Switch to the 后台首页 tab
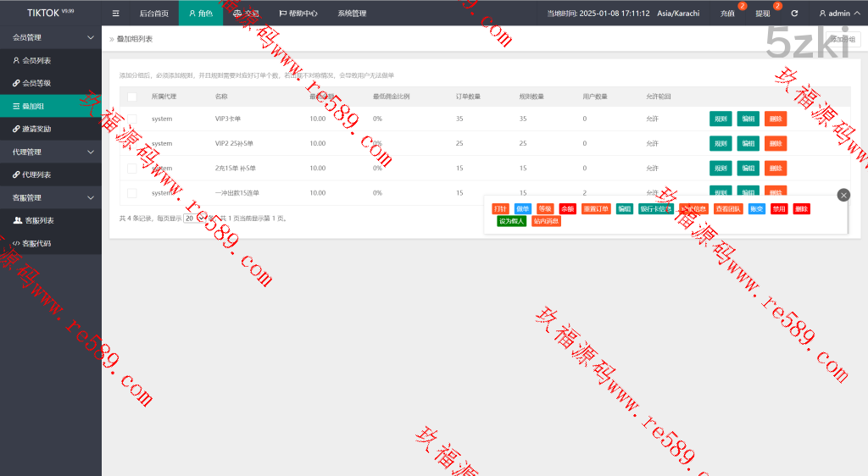Viewport: 868px width, 476px height. (153, 14)
